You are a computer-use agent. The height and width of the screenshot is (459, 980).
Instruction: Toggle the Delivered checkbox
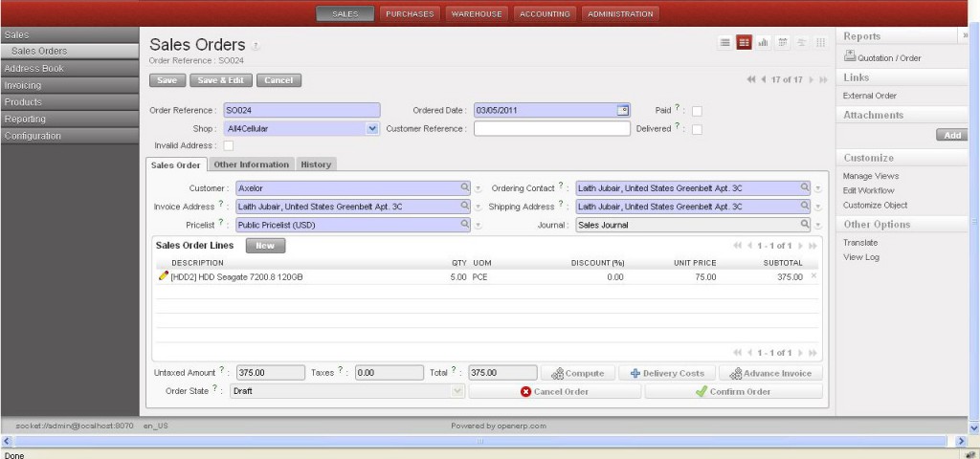point(697,129)
